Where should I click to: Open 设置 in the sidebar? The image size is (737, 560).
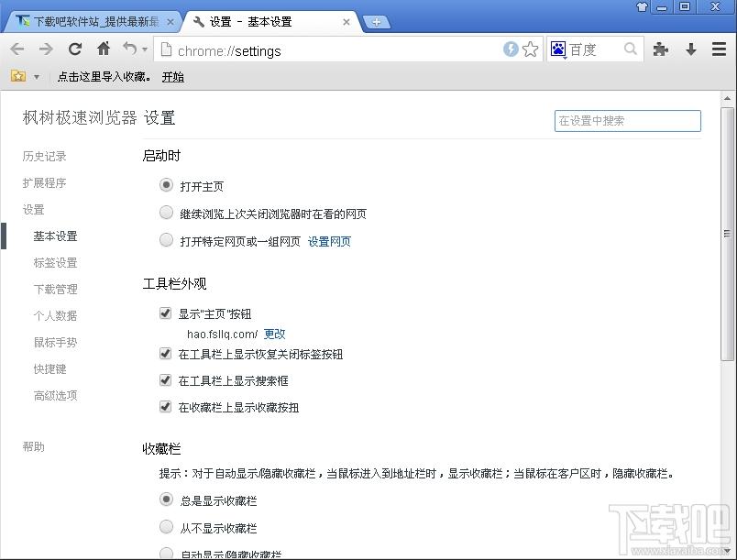pos(33,210)
